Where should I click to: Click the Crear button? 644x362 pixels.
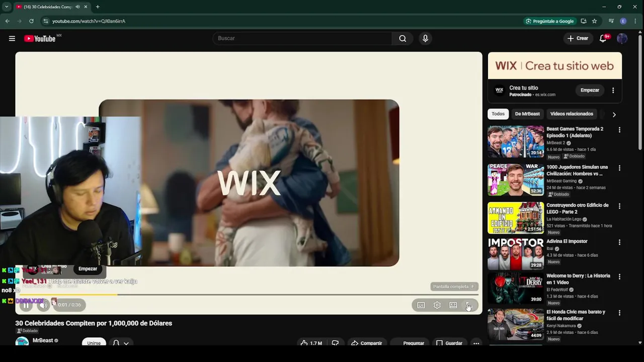578,38
